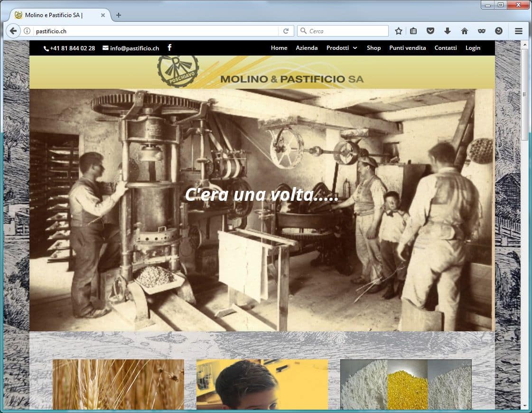Image resolution: width=532 pixels, height=413 pixels.
Task: Open a new tab with plus button
Action: [119, 15]
